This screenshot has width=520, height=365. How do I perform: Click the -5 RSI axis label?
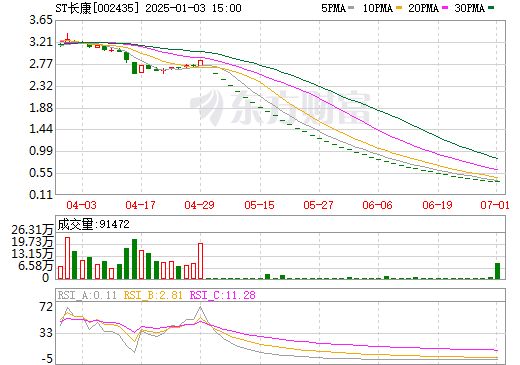[47, 359]
